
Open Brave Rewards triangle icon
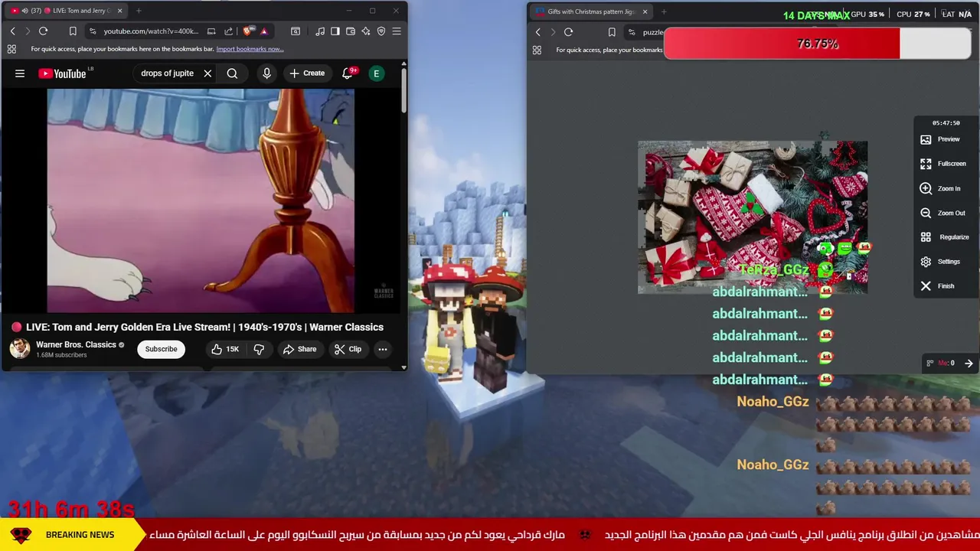click(x=263, y=31)
